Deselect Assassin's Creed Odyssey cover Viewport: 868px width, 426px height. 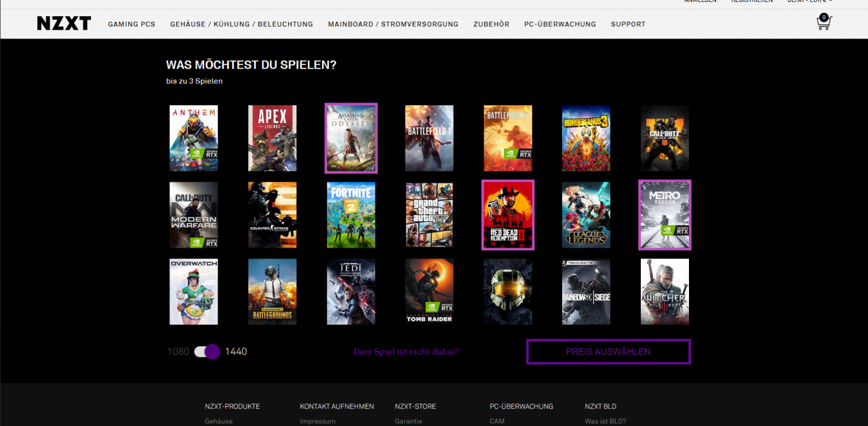[x=351, y=138]
